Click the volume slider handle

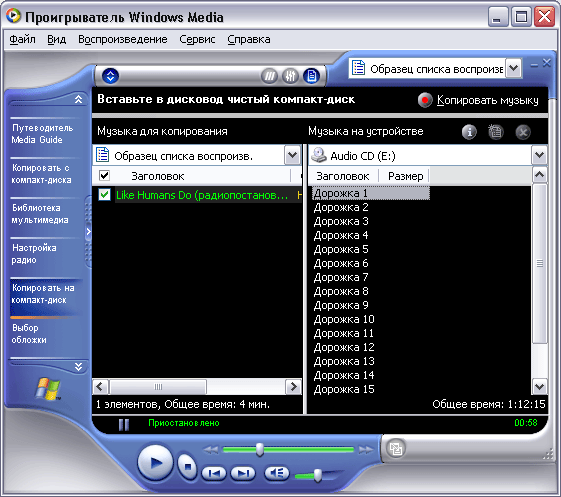pos(318,476)
